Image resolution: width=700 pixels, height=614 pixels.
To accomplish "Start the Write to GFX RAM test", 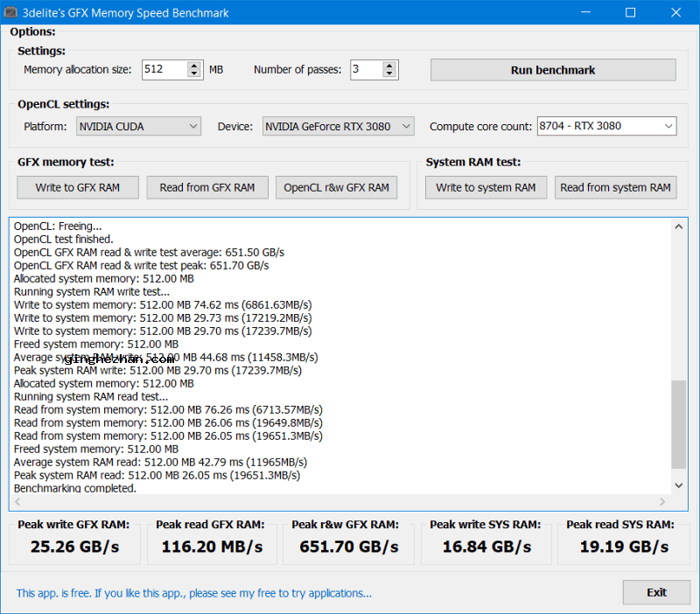I will (x=79, y=187).
